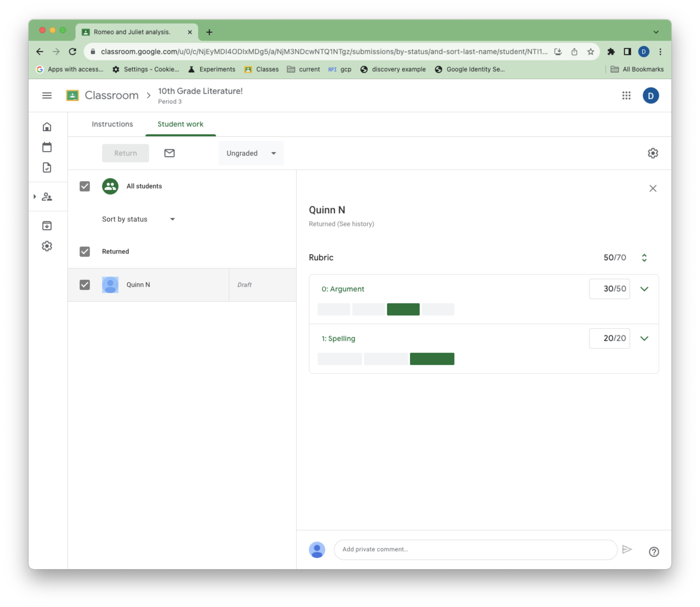Adjust the rubric total score stepper

tap(644, 257)
